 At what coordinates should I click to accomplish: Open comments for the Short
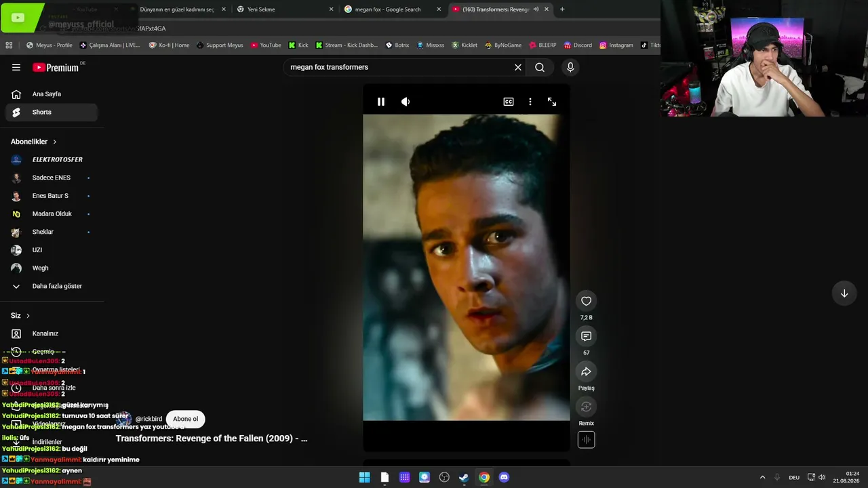click(x=587, y=336)
